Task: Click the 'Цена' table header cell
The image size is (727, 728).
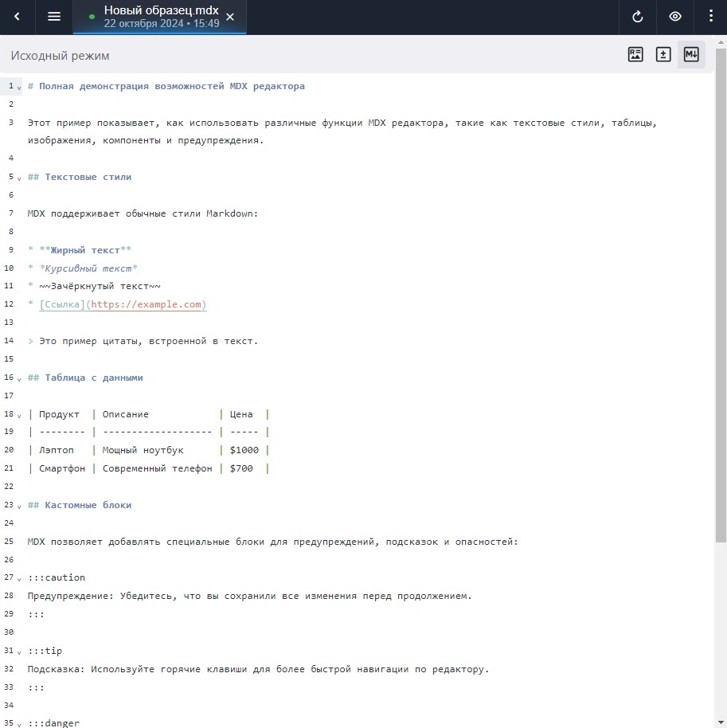Action: pyautogui.click(x=241, y=414)
